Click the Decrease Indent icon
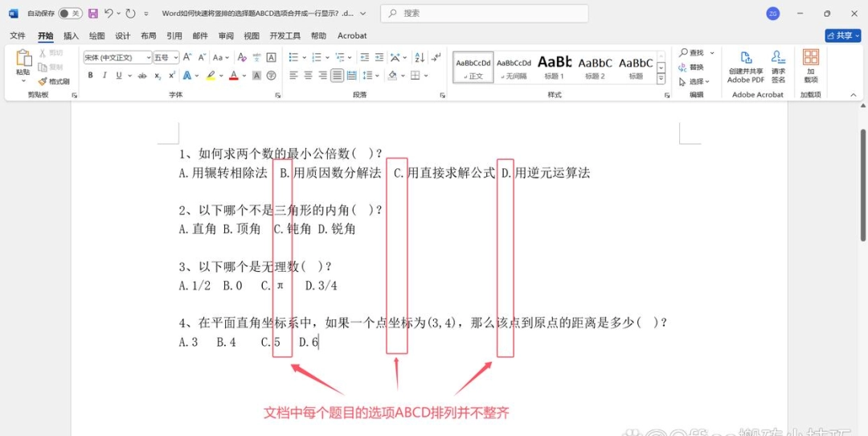The image size is (868, 436). 364,57
